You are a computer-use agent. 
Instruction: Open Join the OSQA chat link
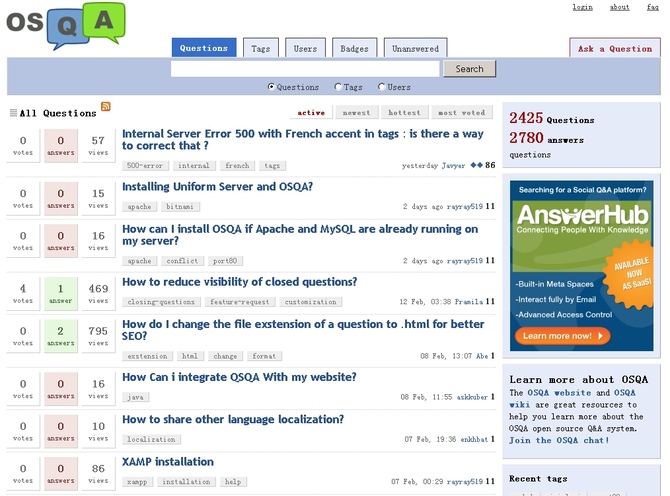pyautogui.click(x=558, y=440)
